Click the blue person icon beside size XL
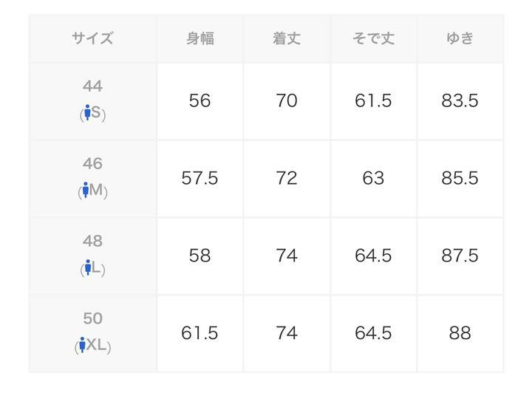 click(x=82, y=345)
